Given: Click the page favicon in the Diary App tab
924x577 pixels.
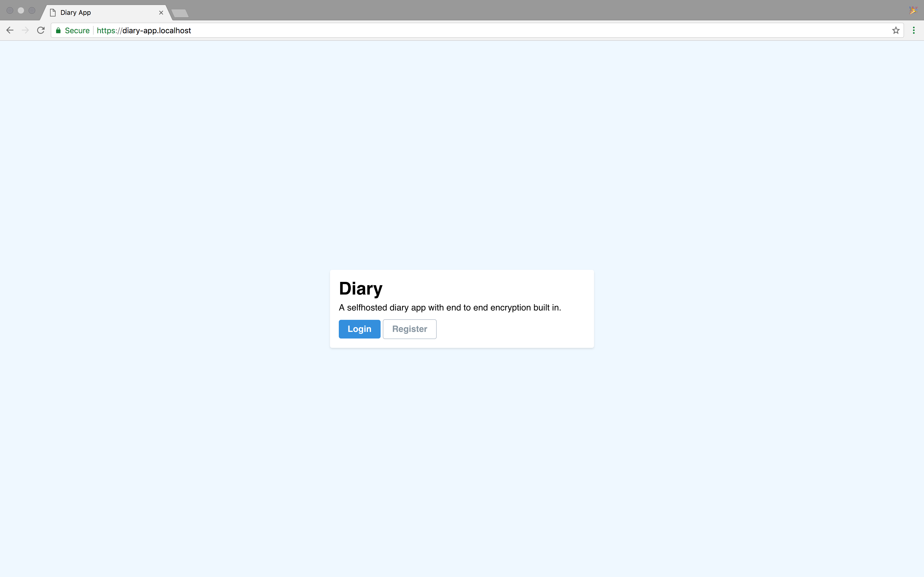Looking at the screenshot, I should [53, 13].
